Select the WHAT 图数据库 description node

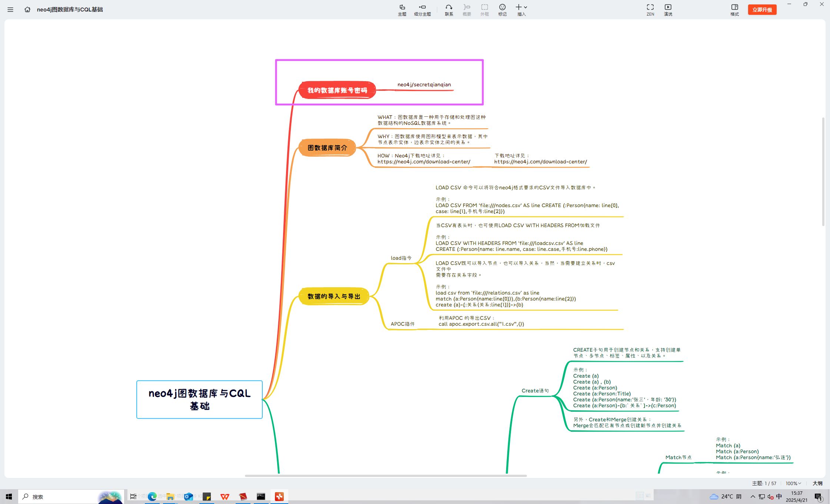pyautogui.click(x=432, y=120)
